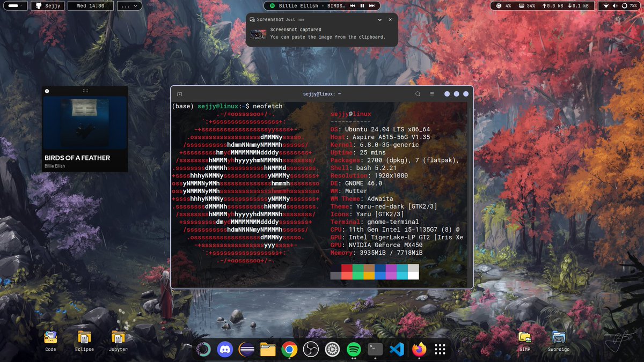Open the Jupyter desktop folder
This screenshot has height=362, width=644.
click(118, 341)
